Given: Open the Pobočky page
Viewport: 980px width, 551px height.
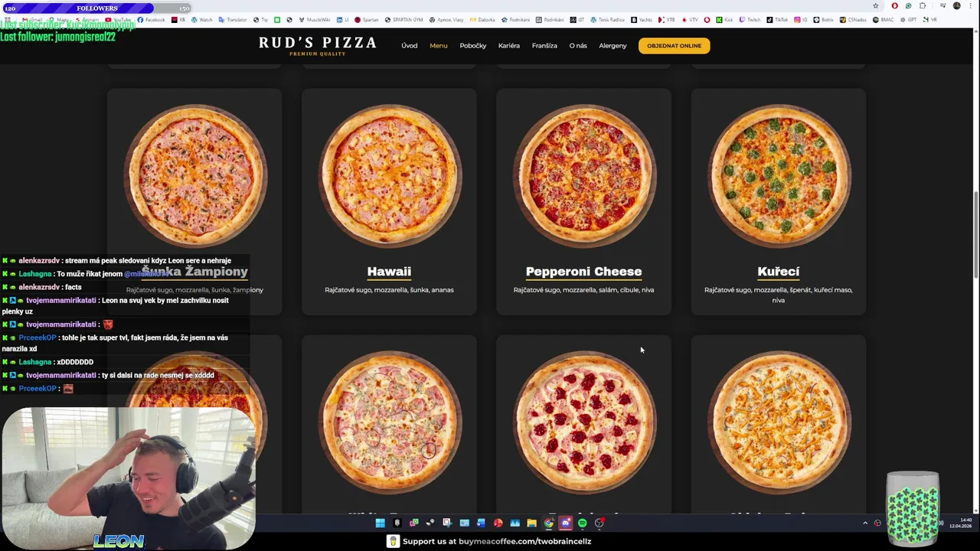Looking at the screenshot, I should pos(473,46).
